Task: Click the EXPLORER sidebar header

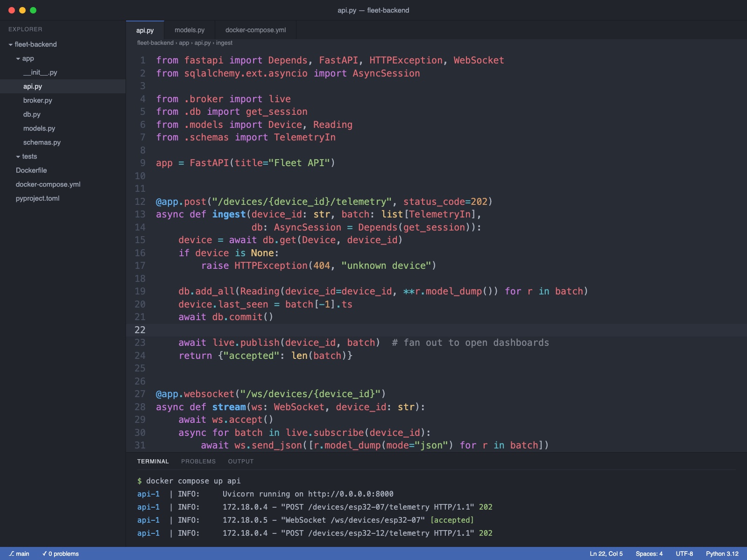Action: 25,29
